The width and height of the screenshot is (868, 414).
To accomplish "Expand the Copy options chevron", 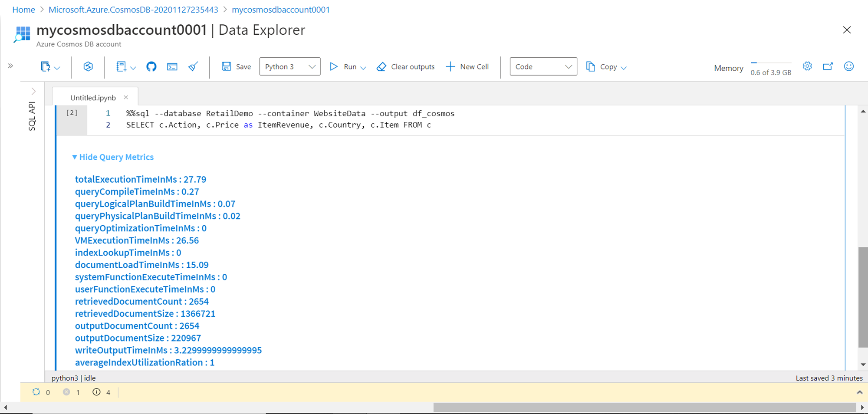I will 624,68.
